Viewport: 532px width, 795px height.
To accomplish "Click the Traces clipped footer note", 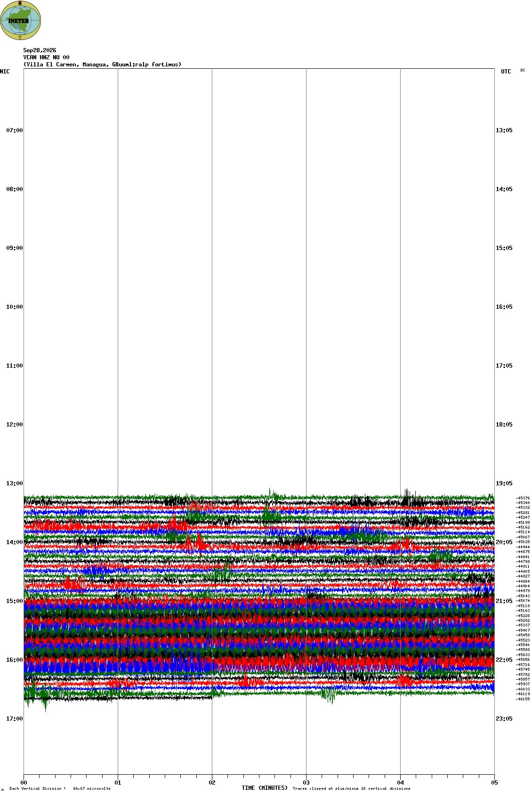I will pyautogui.click(x=352, y=788).
